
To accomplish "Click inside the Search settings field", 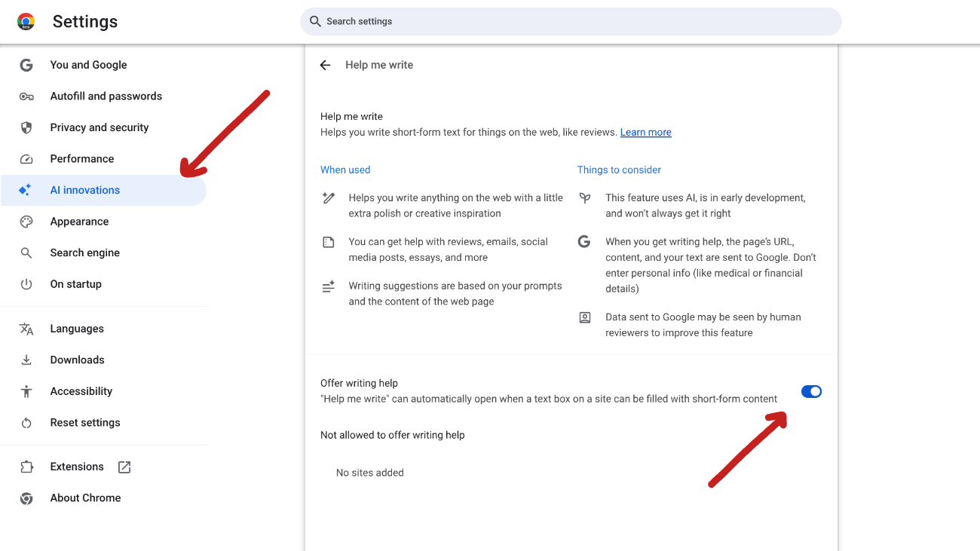I will click(528, 21).
